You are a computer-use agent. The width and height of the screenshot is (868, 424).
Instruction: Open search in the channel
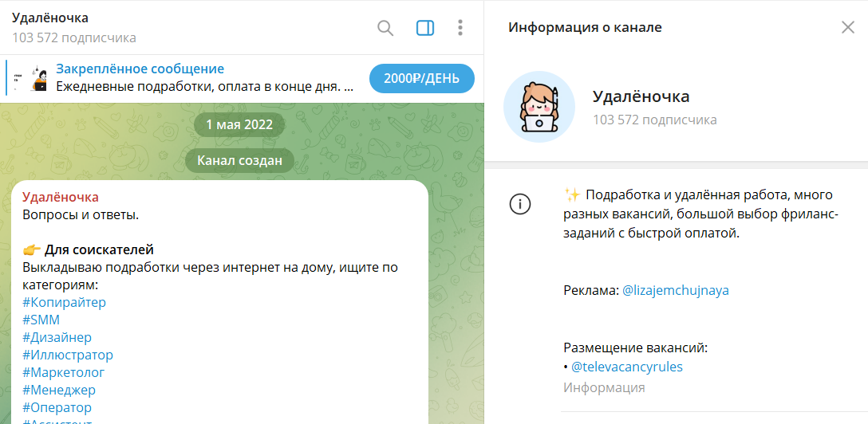pos(385,28)
